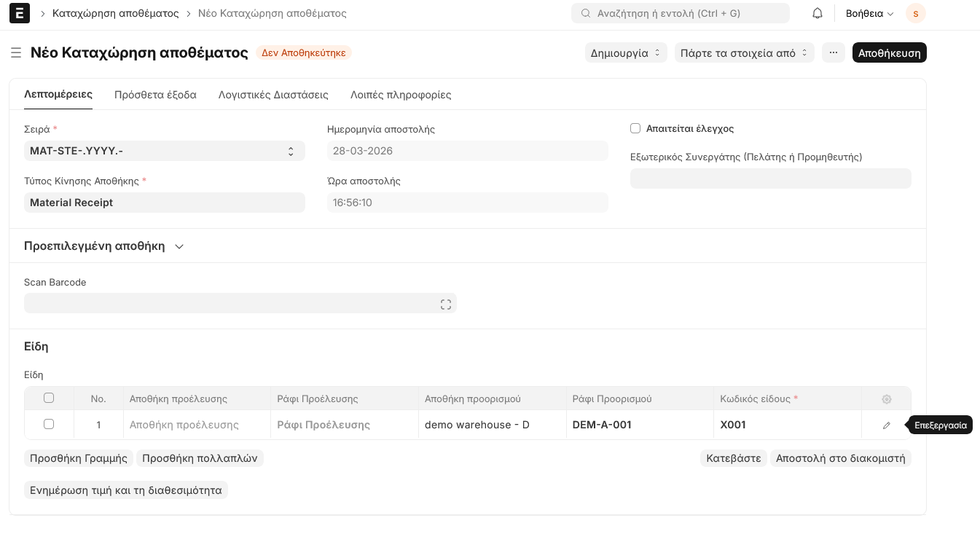Click the ERPNext home logo icon
Image resolution: width=980 pixels, height=542 pixels.
pos(20,13)
